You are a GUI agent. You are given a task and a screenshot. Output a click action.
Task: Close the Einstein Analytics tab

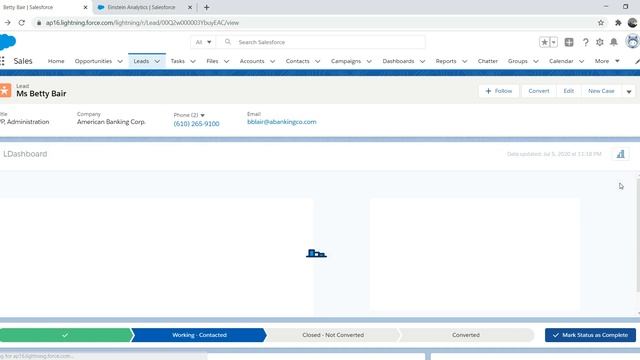tap(190, 7)
